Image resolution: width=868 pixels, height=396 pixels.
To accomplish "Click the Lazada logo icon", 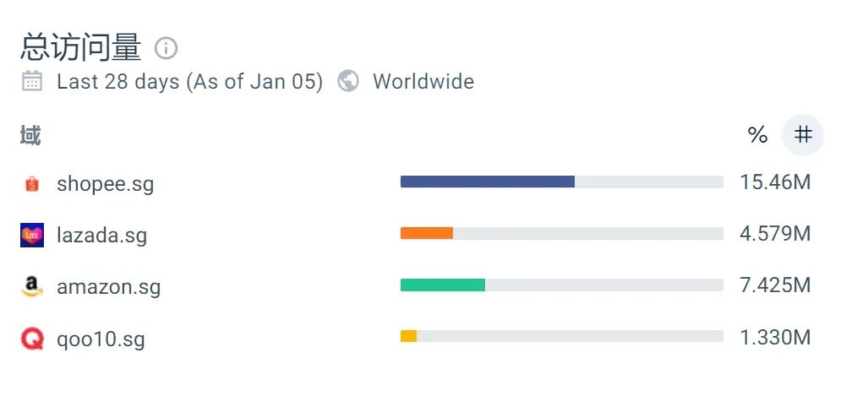I will pos(32,235).
